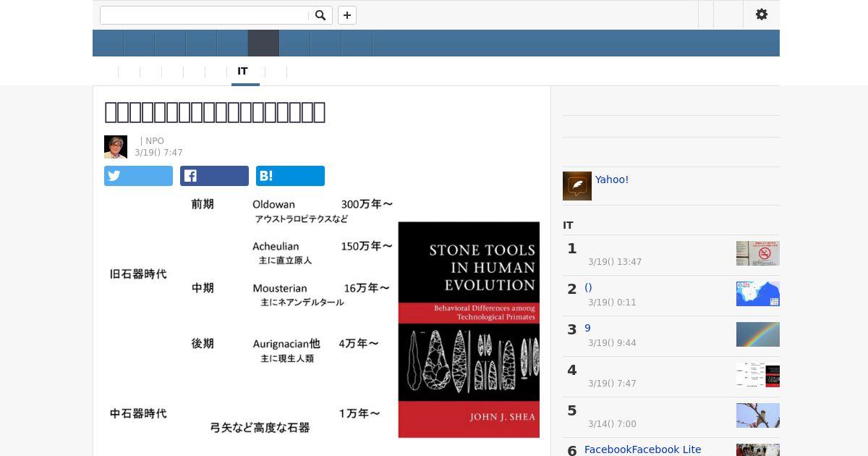Select the IT sub-category tab

pos(243,72)
